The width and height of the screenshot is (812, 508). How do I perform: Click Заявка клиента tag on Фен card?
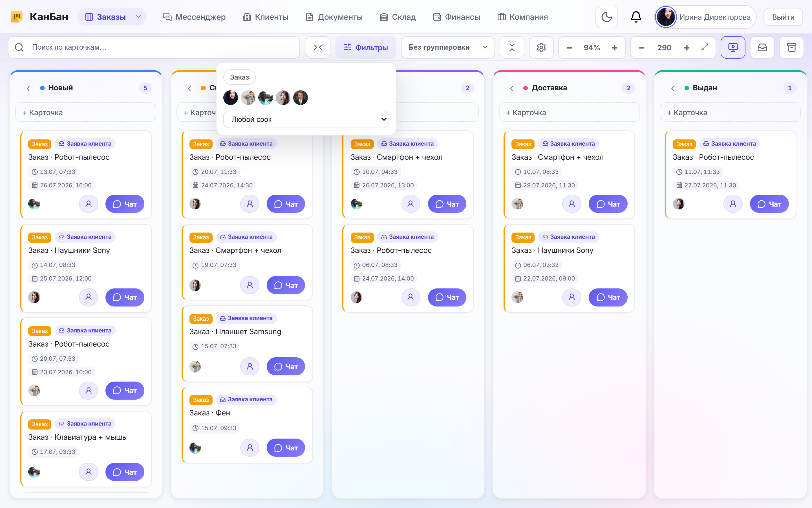pyautogui.click(x=246, y=399)
